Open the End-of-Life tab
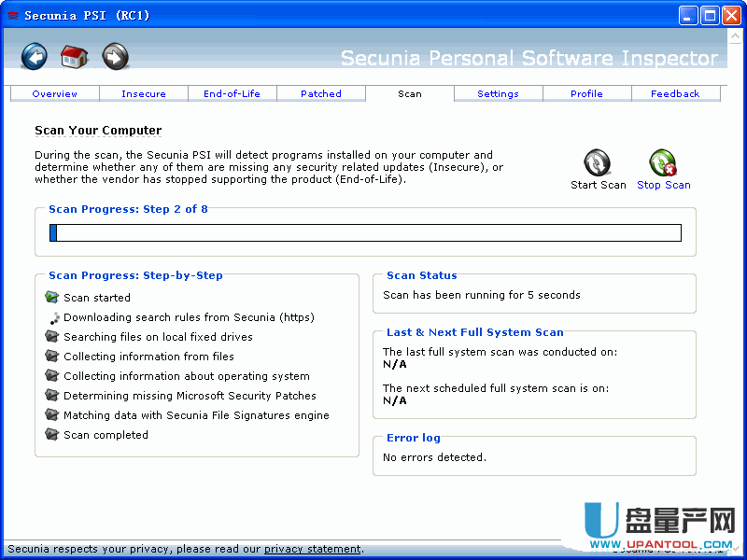 [232, 94]
